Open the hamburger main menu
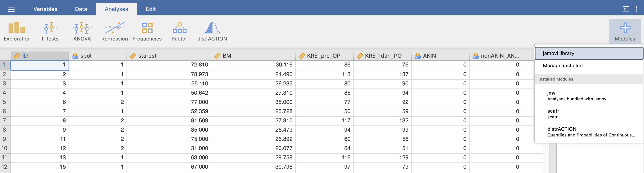 pyautogui.click(x=11, y=9)
